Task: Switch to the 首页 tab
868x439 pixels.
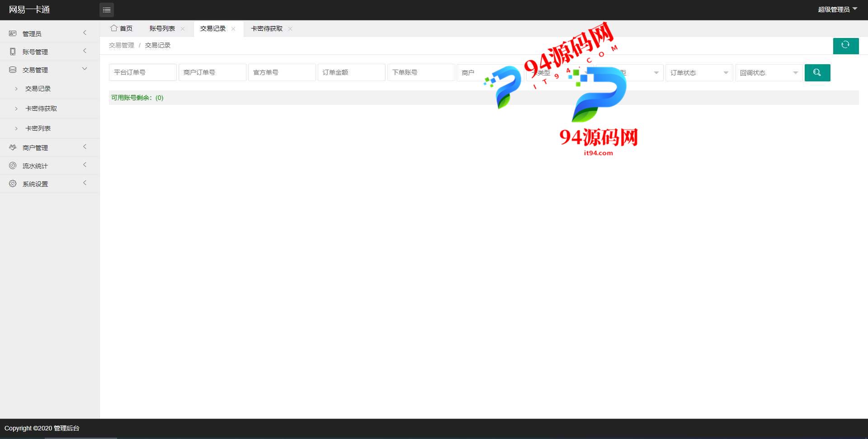Action: point(121,28)
